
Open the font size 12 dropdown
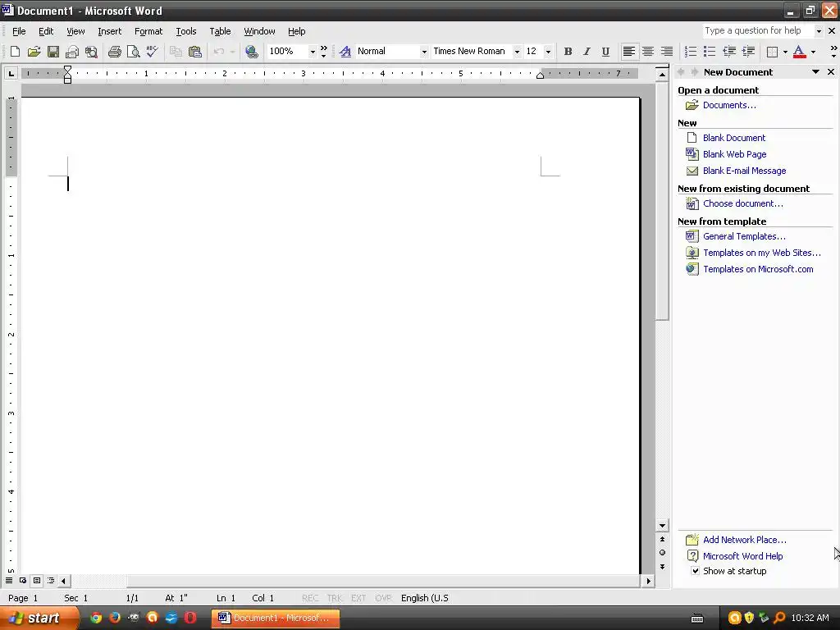548,52
